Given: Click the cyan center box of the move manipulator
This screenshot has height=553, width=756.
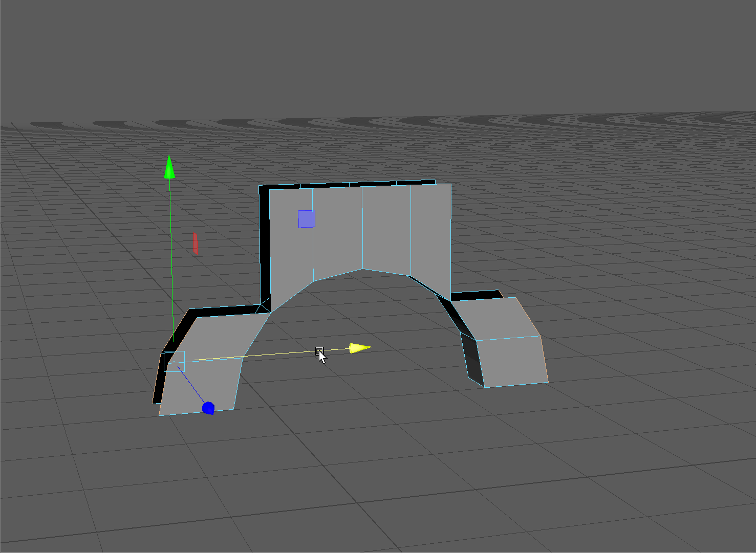Looking at the screenshot, I should pos(174,362).
